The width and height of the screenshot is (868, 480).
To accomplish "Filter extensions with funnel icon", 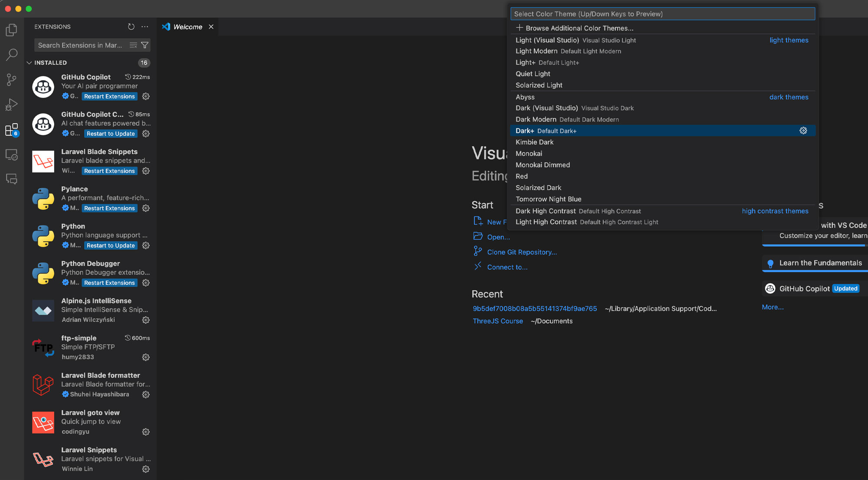I will [145, 45].
